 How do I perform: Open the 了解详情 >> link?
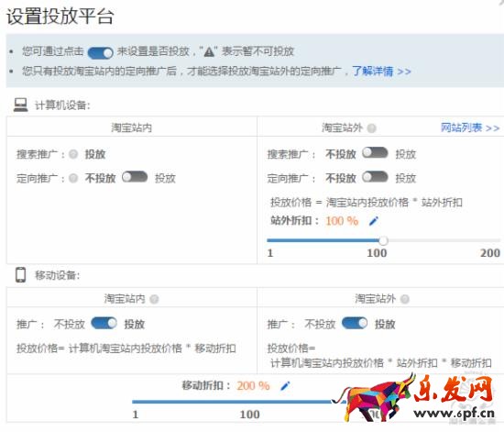point(381,72)
